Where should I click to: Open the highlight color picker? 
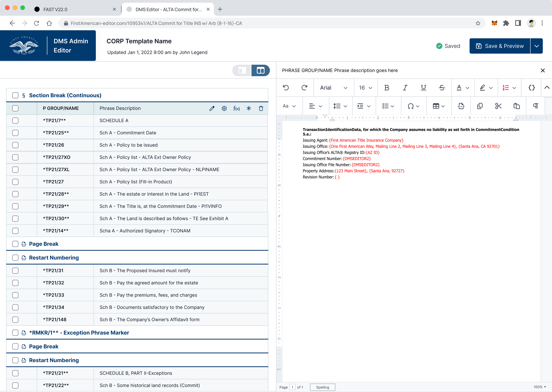486,88
